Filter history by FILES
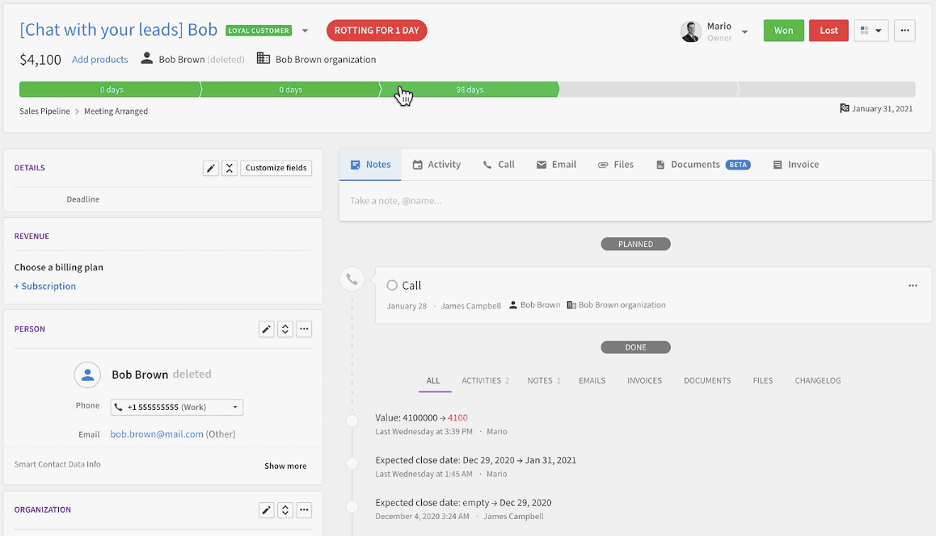Image resolution: width=936 pixels, height=536 pixels. coord(763,381)
